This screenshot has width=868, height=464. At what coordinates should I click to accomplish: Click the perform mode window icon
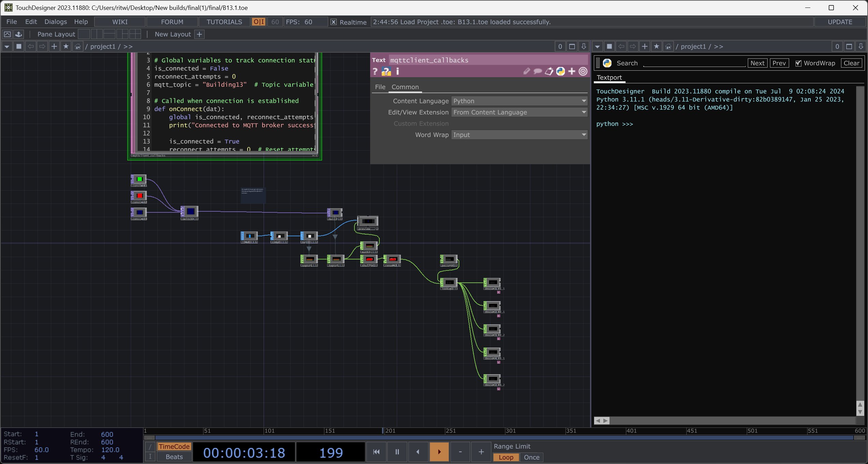7,34
